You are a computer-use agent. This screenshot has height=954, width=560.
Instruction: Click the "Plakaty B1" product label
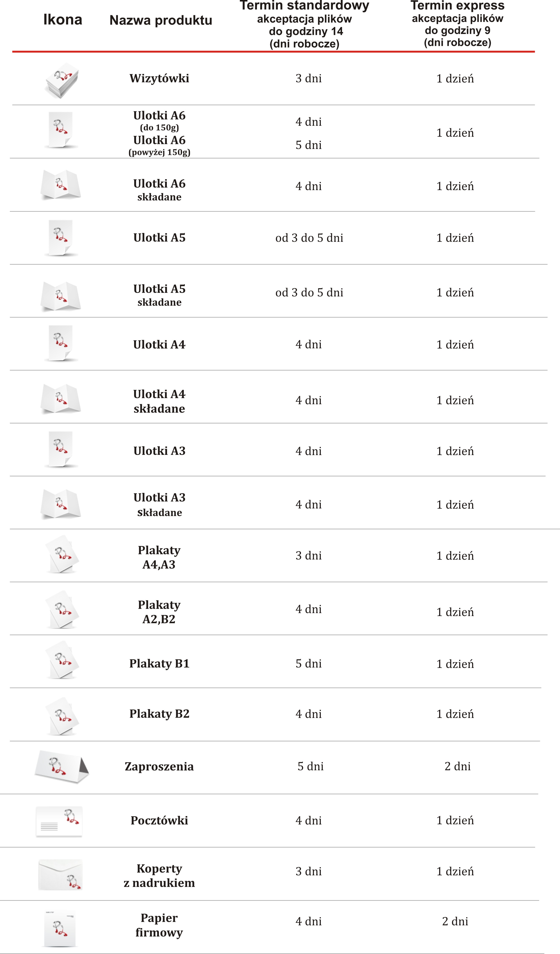[x=159, y=663]
